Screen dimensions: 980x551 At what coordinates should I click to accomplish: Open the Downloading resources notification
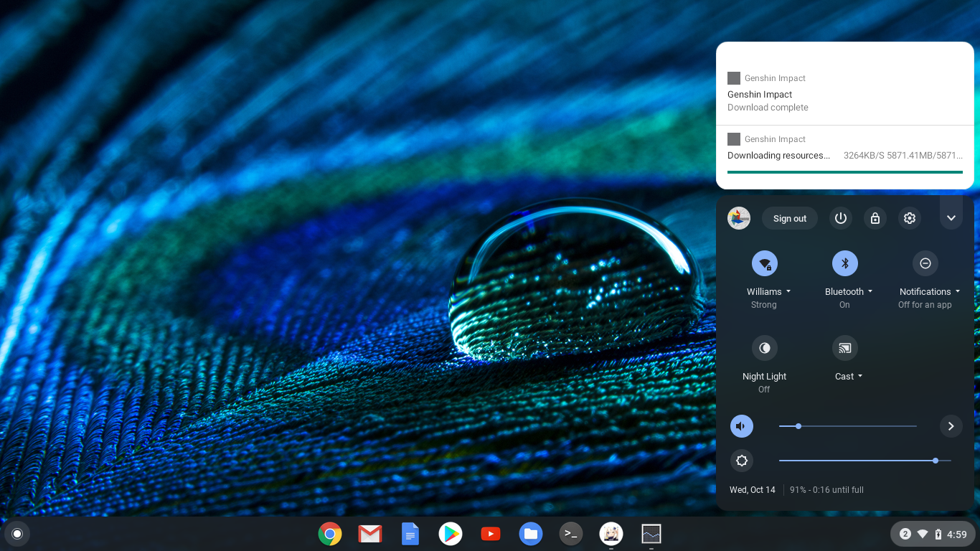[845, 157]
